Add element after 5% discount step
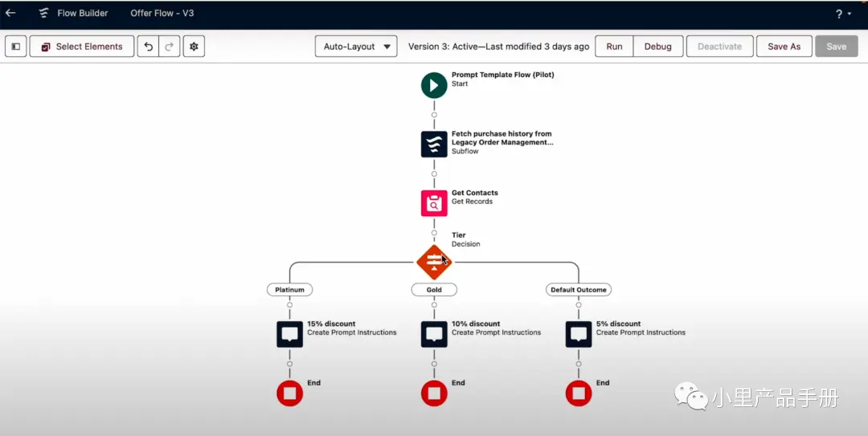 point(579,364)
